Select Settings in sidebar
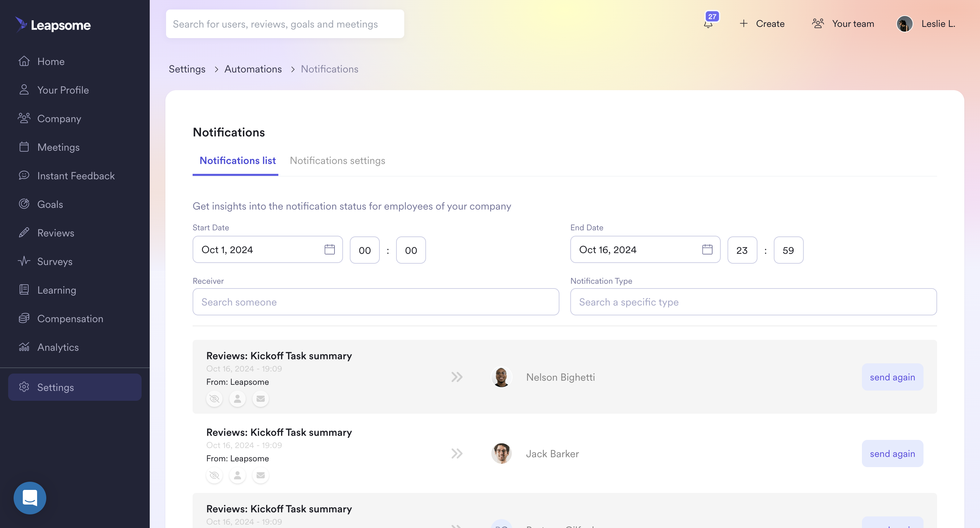 click(x=75, y=387)
